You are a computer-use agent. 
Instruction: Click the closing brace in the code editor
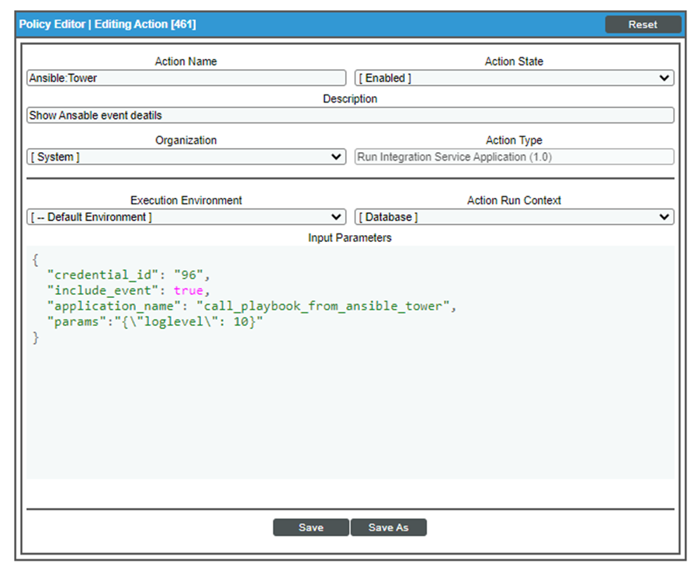point(36,337)
